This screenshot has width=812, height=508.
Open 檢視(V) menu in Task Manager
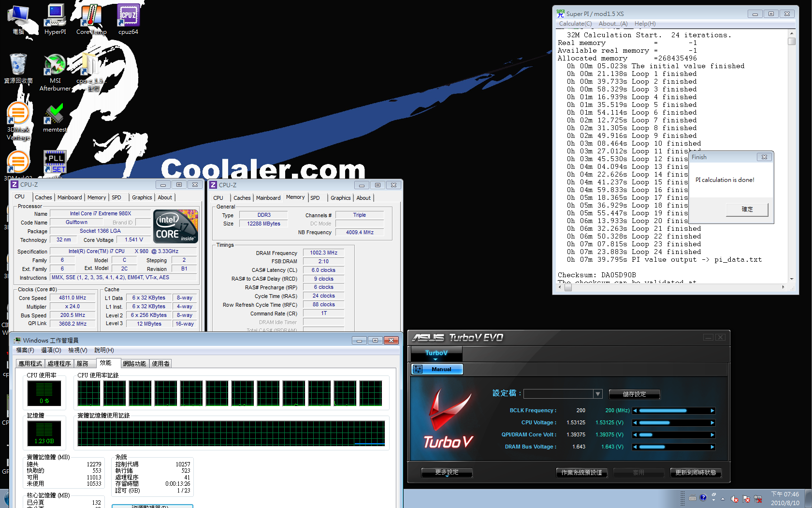(x=78, y=350)
